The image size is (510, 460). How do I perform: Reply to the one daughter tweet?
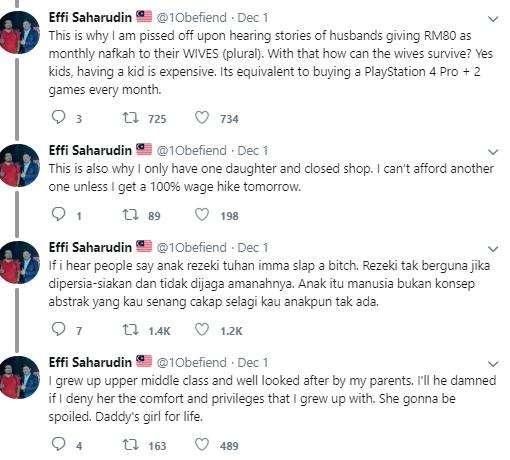[59, 214]
